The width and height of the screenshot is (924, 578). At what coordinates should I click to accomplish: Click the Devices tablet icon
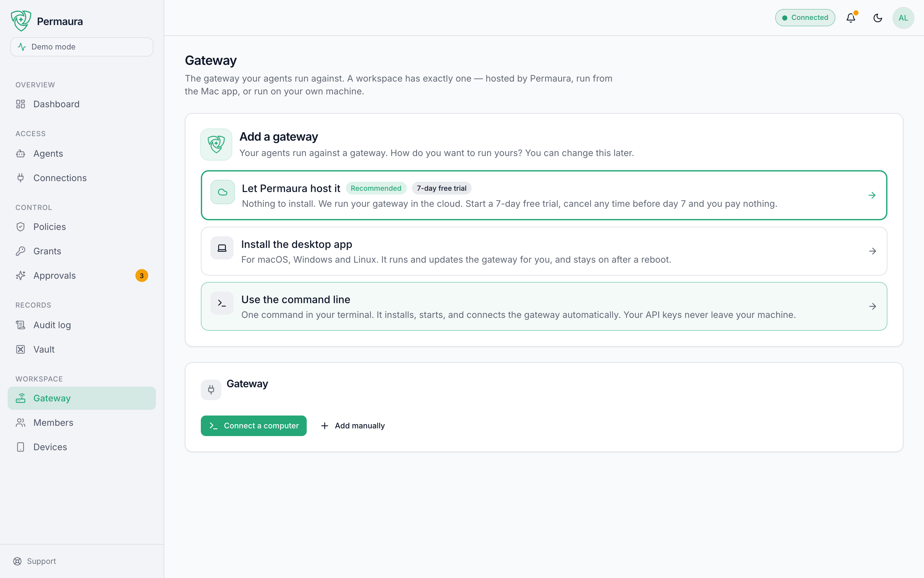(x=21, y=447)
